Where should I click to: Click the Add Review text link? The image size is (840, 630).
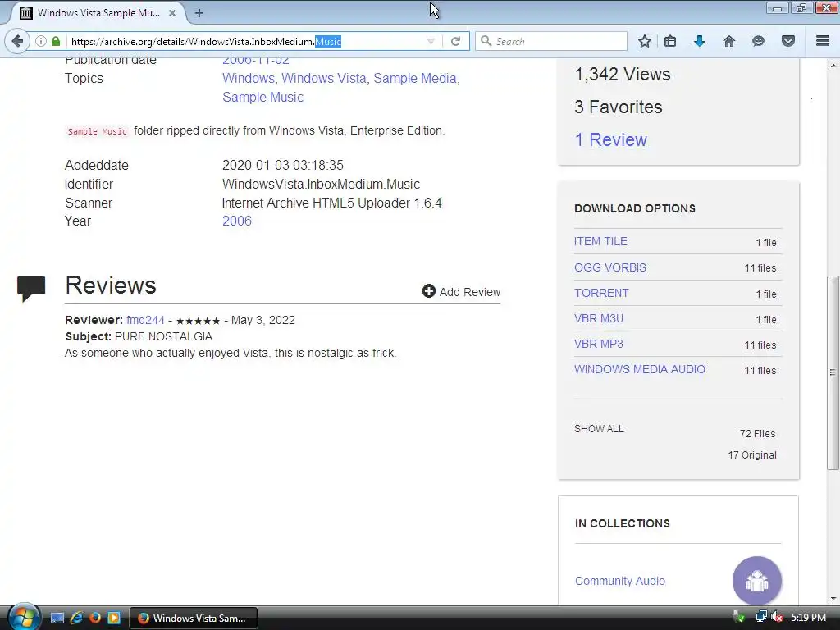470,292
